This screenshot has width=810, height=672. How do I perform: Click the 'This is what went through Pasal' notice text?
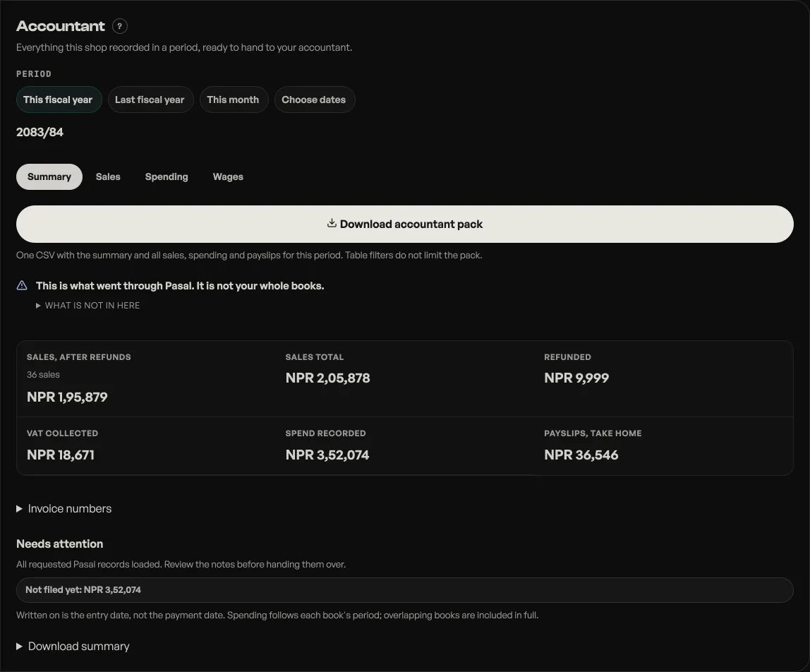[x=180, y=286]
